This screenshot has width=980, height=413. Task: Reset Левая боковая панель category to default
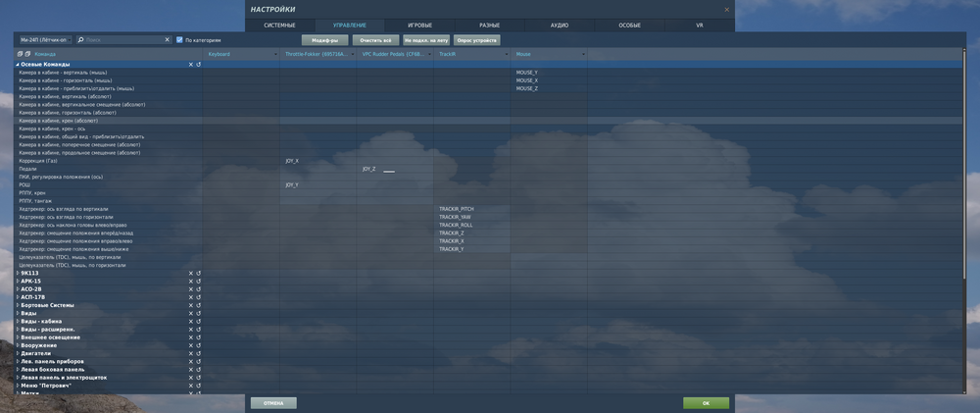tap(199, 370)
